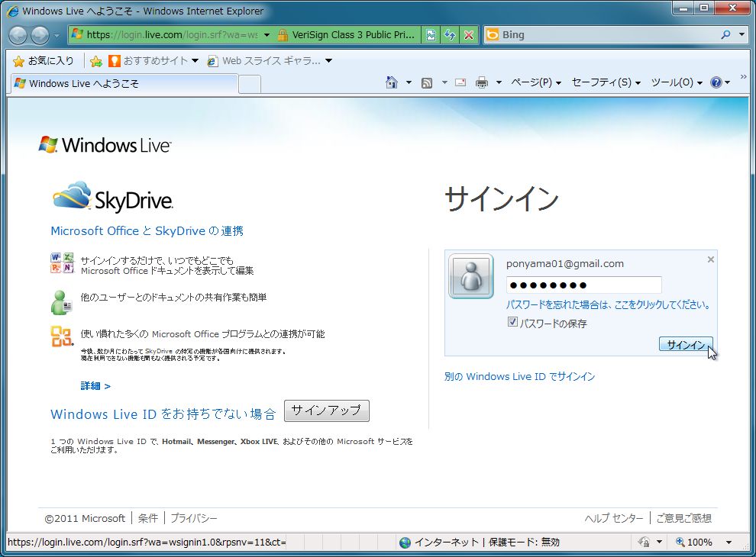756x557 pixels.
Task: Click the Windows Live logo
Action: (x=105, y=144)
